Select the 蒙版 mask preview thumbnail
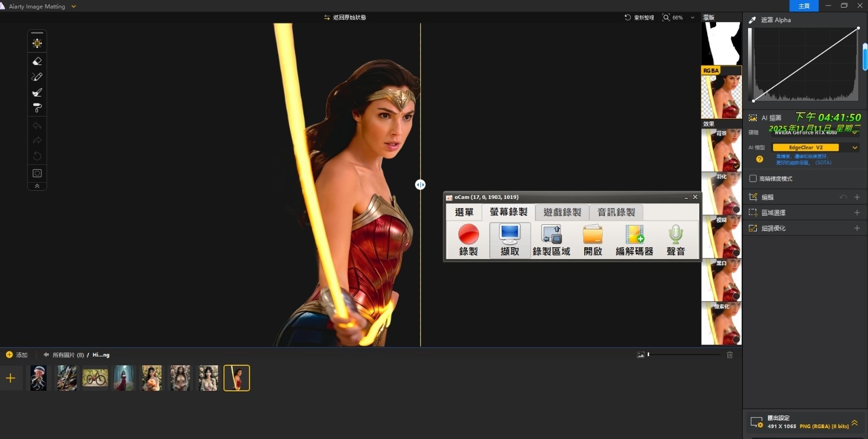The height and width of the screenshot is (439, 868). (x=721, y=43)
